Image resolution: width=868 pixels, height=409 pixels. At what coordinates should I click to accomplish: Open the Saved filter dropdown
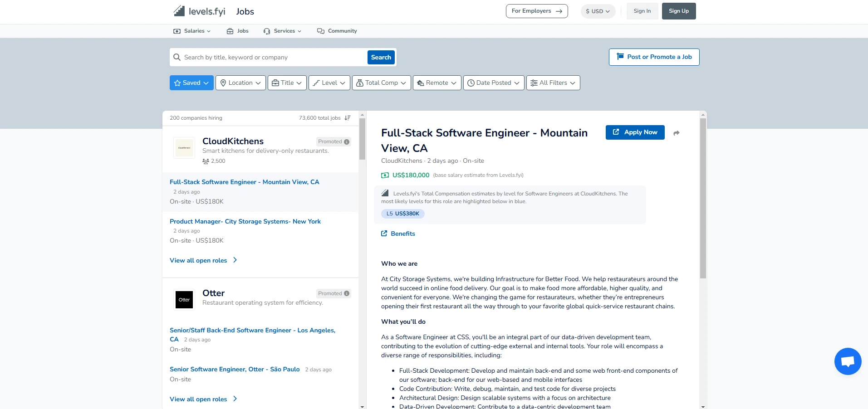191,83
